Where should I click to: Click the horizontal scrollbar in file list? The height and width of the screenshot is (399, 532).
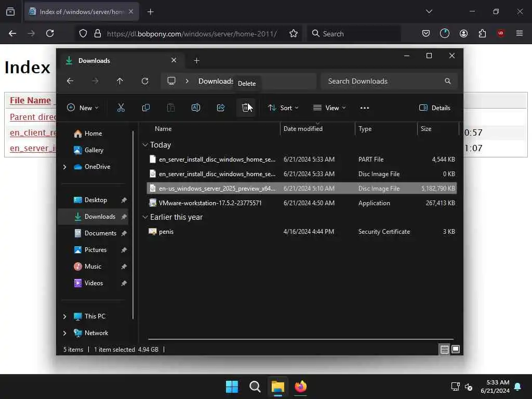click(x=301, y=339)
